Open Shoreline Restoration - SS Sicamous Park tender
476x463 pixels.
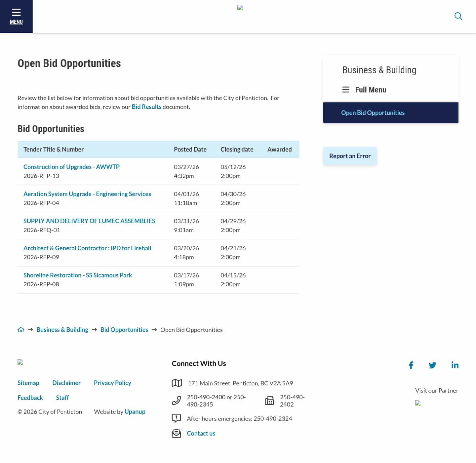pyautogui.click(x=78, y=275)
